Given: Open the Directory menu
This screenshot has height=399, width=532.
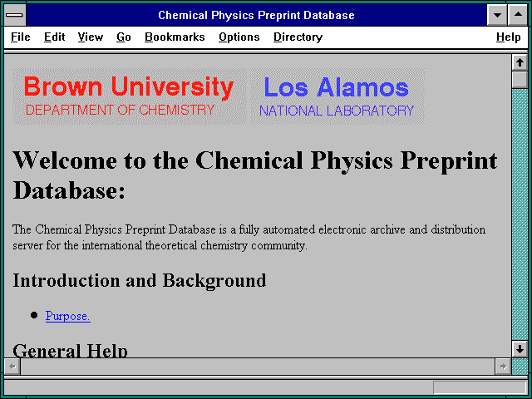Looking at the screenshot, I should [x=298, y=37].
